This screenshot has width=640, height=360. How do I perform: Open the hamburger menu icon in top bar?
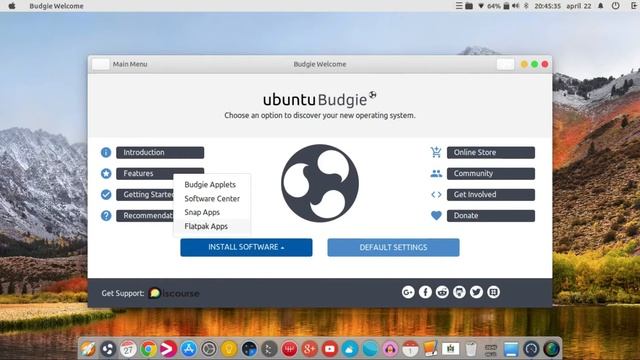click(x=459, y=6)
